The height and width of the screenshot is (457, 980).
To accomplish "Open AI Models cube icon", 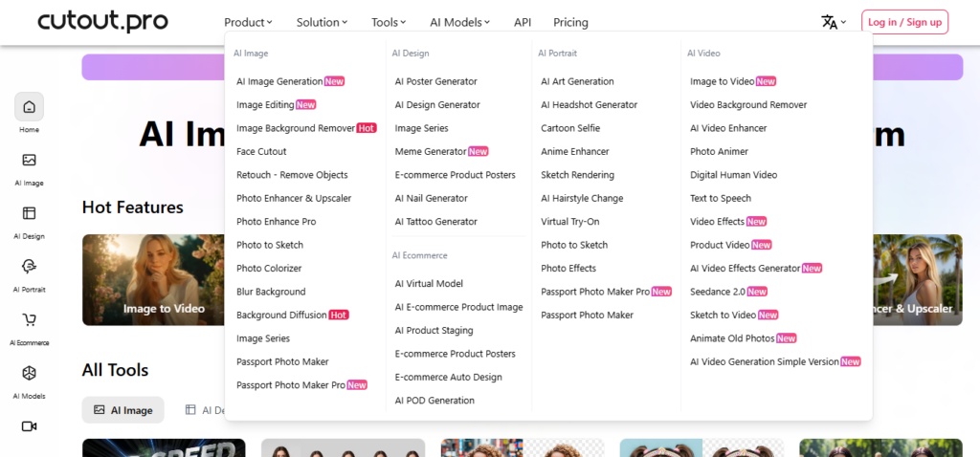I will click(x=29, y=374).
